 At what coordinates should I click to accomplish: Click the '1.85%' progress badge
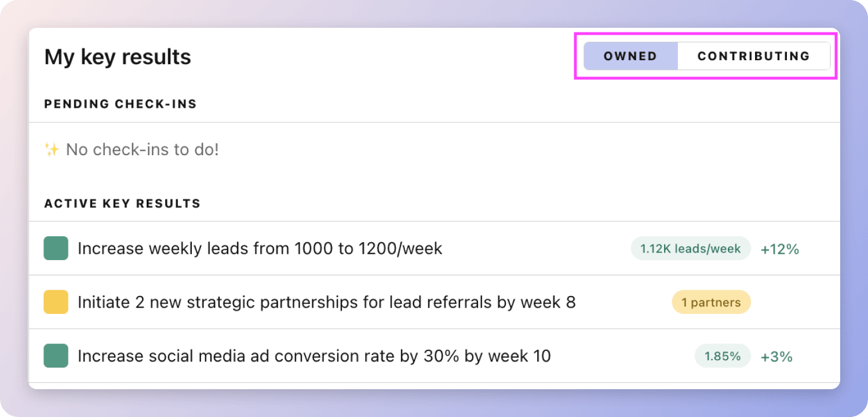pyautogui.click(x=723, y=356)
